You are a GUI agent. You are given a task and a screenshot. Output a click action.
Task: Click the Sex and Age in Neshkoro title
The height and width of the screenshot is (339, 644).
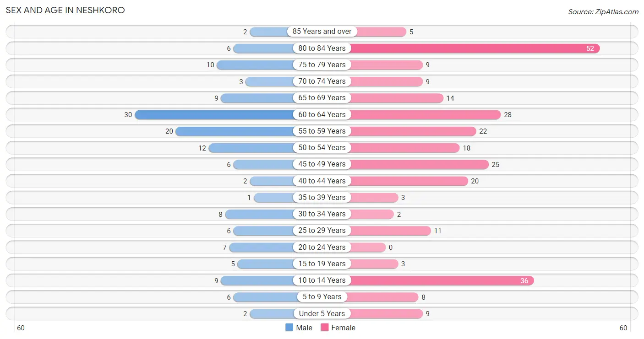[65, 10]
